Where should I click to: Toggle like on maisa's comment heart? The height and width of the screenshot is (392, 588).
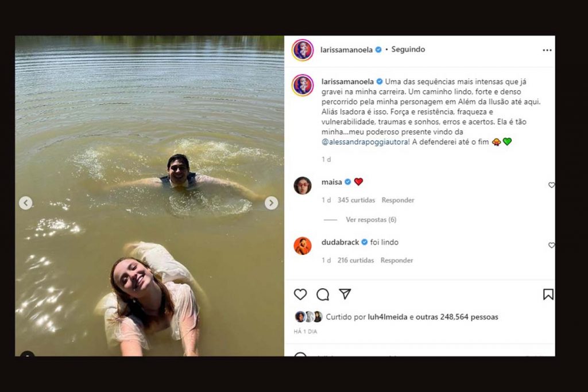pos(552,185)
